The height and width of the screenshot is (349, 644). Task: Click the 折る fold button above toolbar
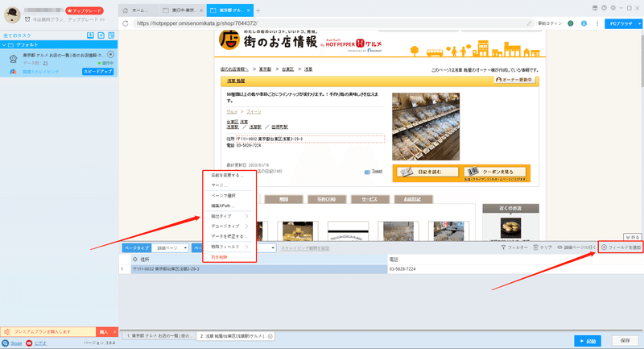[x=633, y=237]
